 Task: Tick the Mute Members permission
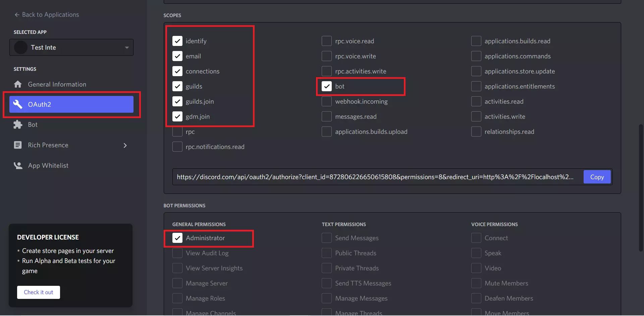(x=476, y=283)
